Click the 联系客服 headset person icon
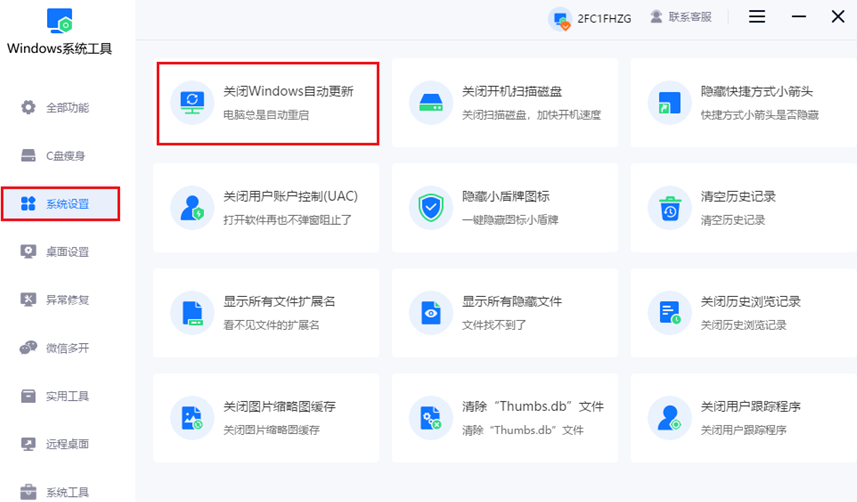The width and height of the screenshot is (857, 502). 656,17
